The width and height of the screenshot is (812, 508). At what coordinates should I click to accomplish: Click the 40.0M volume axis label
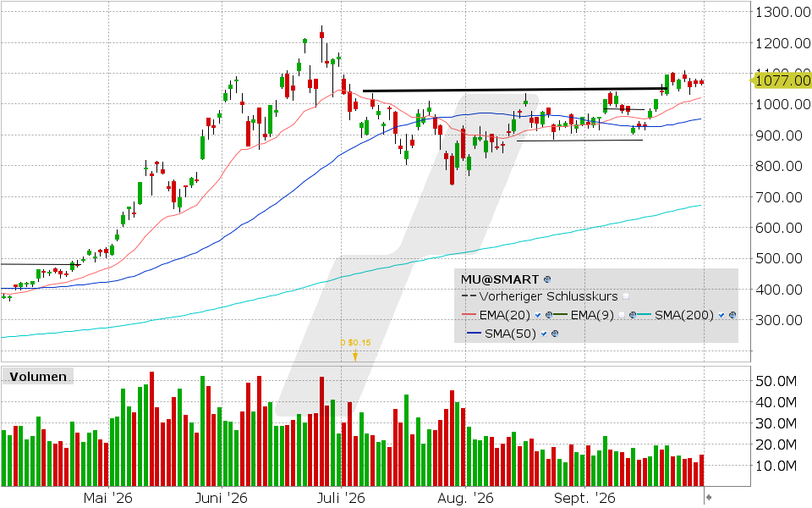pos(776,402)
